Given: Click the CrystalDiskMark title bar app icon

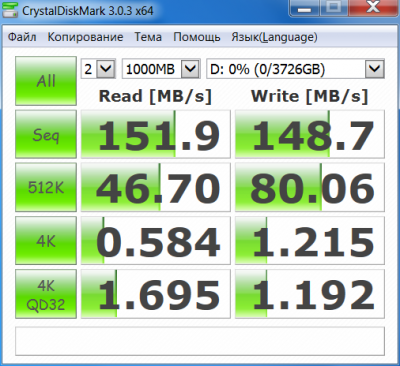Looking at the screenshot, I should click(9, 9).
